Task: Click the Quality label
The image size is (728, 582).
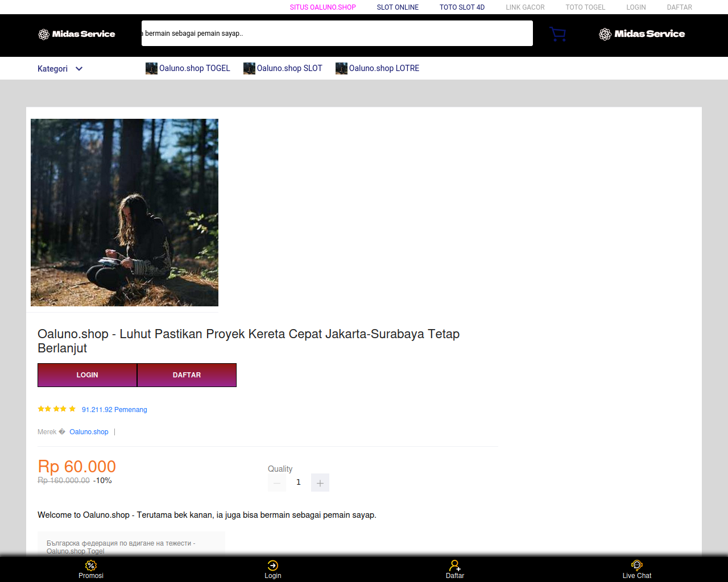Action: [x=280, y=469]
